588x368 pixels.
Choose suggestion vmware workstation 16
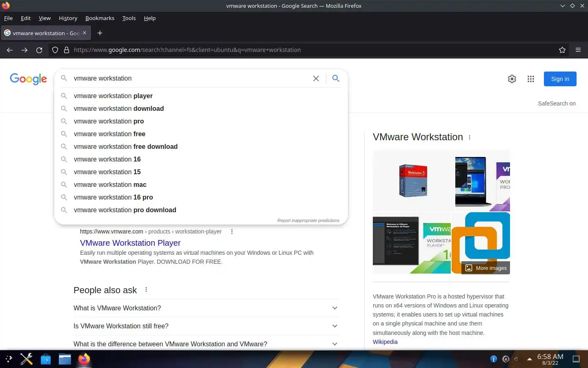coord(201,159)
